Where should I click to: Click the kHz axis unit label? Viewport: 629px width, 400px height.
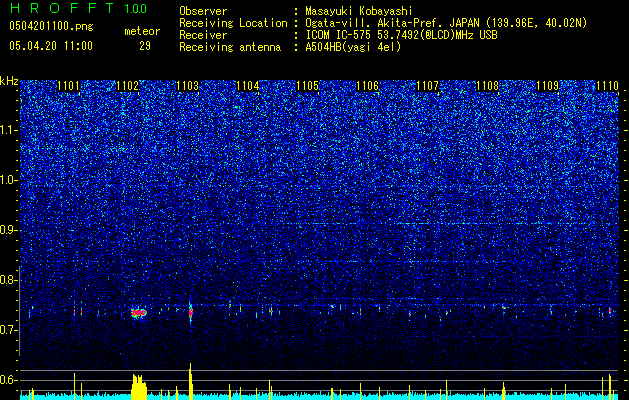click(x=9, y=81)
